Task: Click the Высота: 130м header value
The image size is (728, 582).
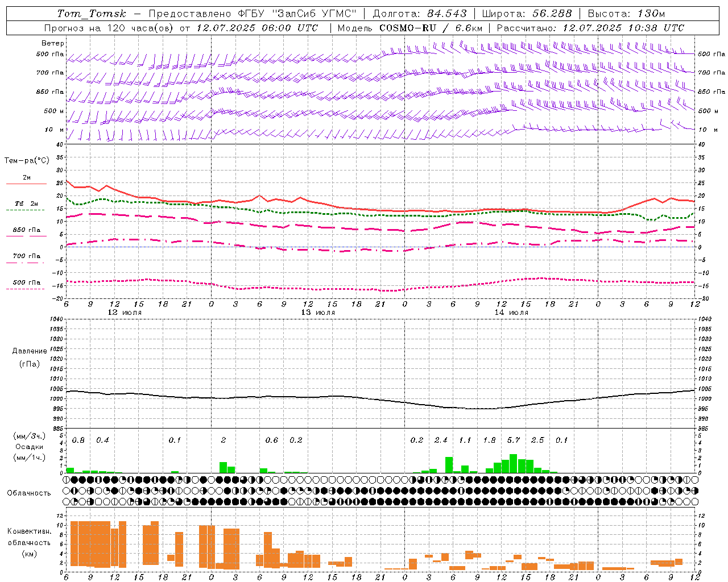Action: 626,14
